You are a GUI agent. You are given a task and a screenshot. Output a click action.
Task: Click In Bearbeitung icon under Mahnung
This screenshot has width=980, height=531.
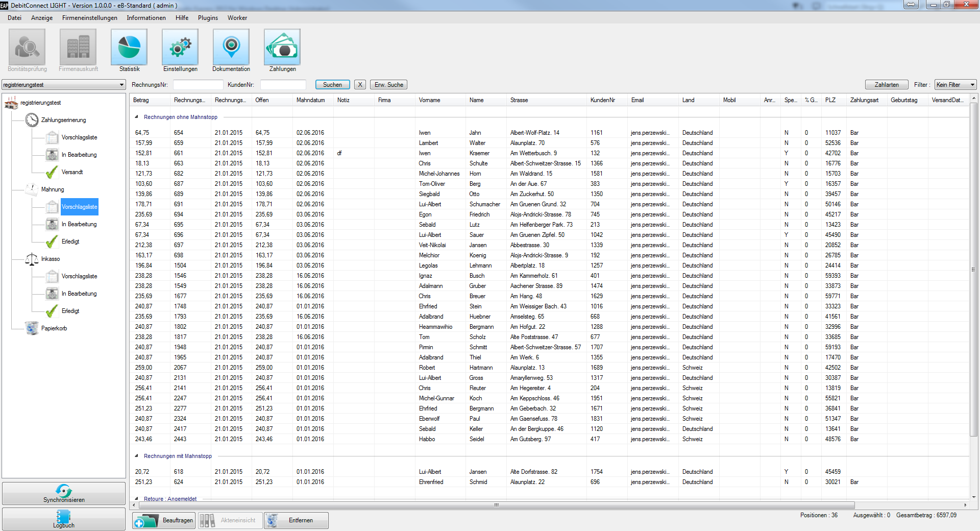(52, 224)
